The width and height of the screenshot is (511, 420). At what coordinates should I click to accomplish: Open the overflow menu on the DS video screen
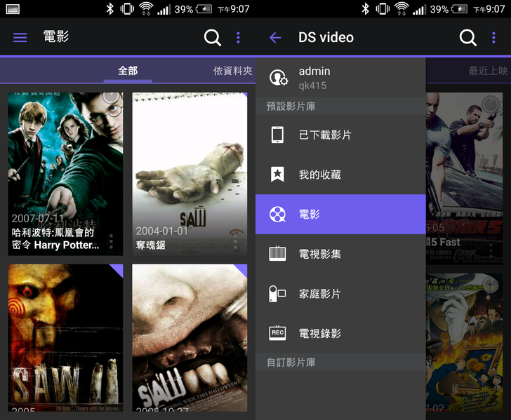[x=493, y=37]
